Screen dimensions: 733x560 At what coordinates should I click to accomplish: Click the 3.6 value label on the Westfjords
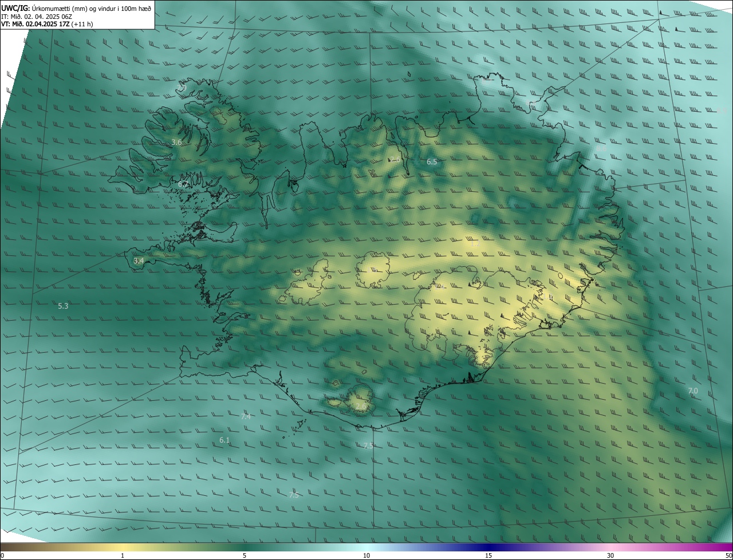(x=176, y=142)
